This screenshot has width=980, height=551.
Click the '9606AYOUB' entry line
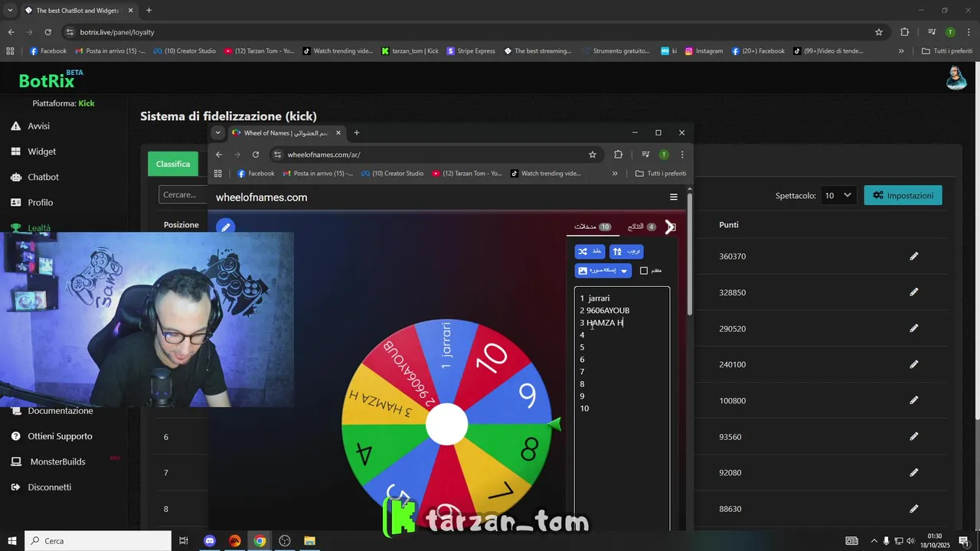tap(605, 311)
